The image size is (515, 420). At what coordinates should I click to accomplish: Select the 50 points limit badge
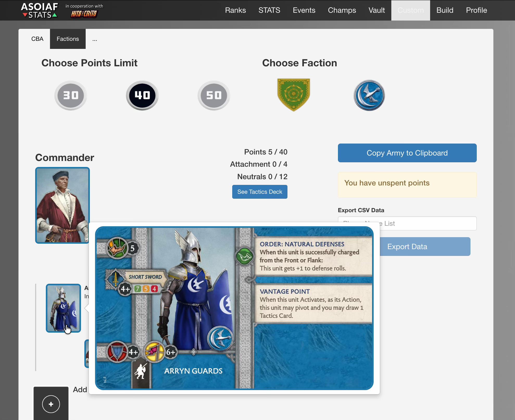pos(214,95)
